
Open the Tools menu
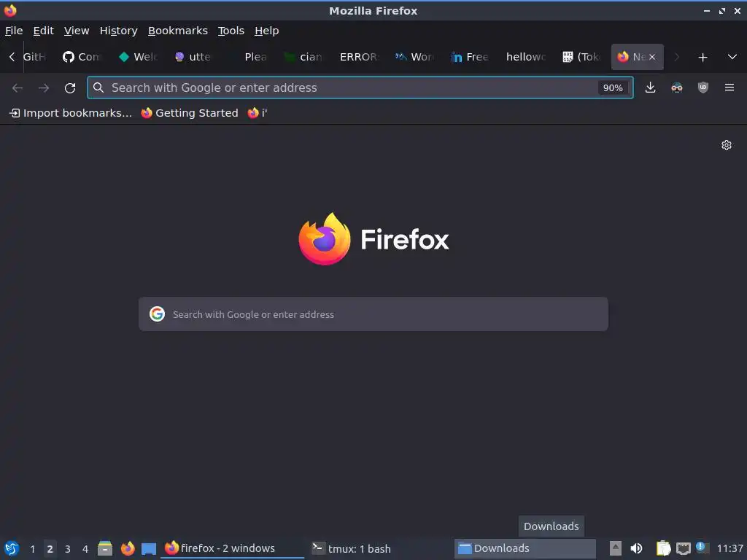tap(231, 31)
